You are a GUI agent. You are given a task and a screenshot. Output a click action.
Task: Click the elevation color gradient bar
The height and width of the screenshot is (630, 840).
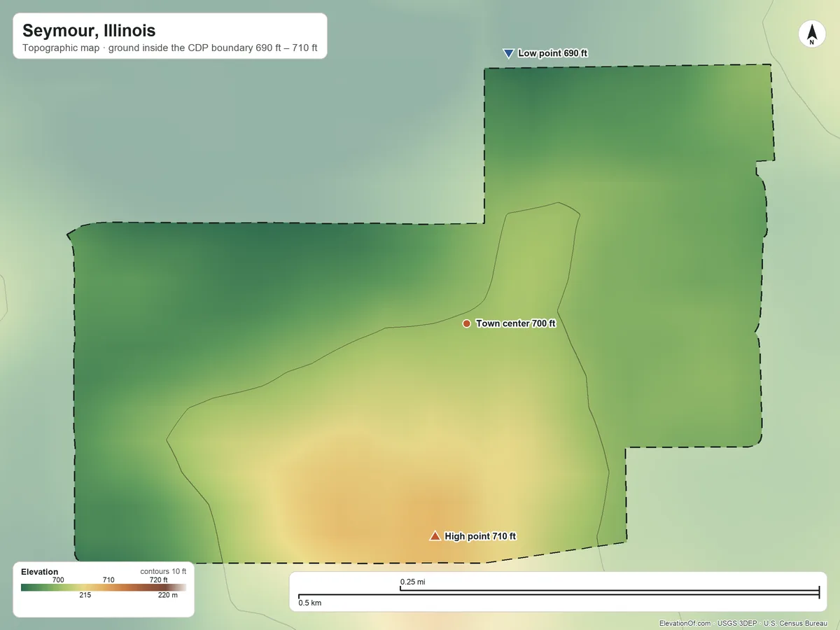coord(104,588)
